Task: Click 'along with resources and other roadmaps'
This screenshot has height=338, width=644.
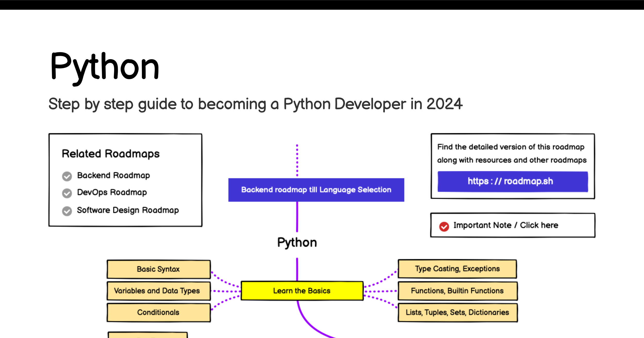Action: click(512, 160)
